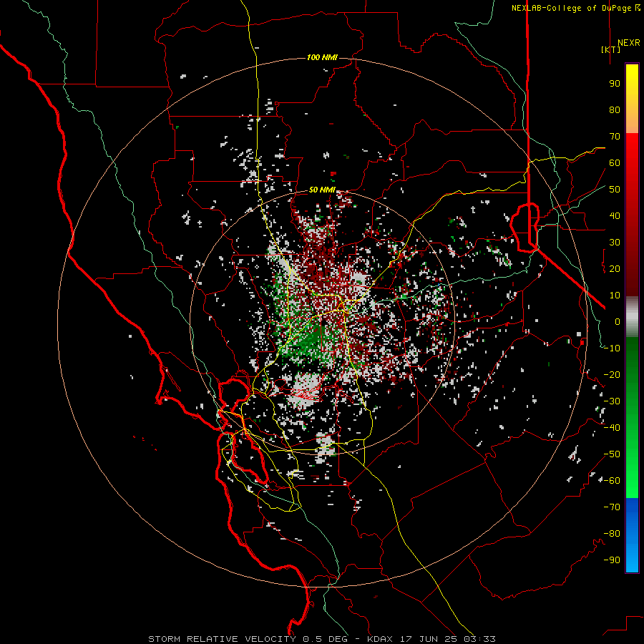The height and width of the screenshot is (644, 644).
Task: Click the -80 velocity scale label
Action: click(612, 534)
